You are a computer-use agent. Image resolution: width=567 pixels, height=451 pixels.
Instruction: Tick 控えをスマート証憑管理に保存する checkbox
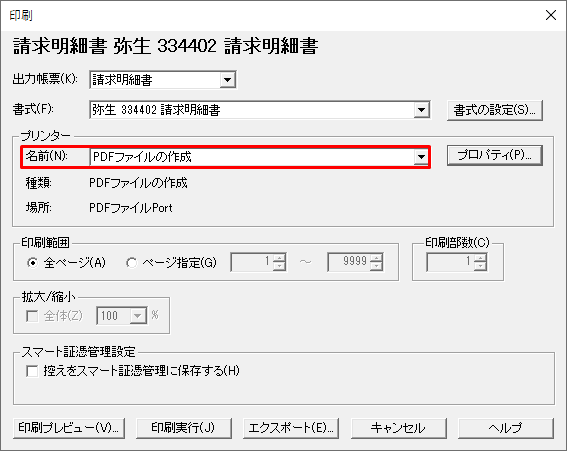click(32, 371)
